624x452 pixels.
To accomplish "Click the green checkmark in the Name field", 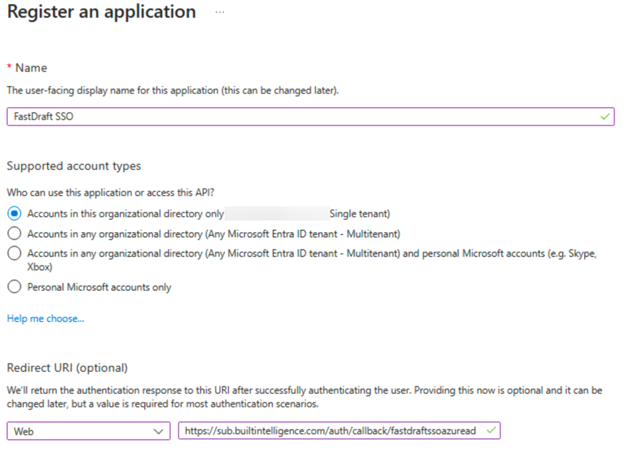I will pos(605,117).
